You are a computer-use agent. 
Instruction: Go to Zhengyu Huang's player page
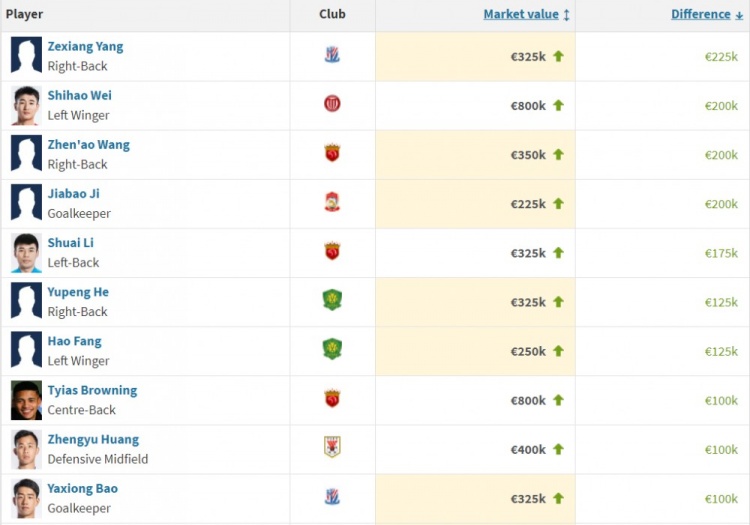(x=93, y=439)
